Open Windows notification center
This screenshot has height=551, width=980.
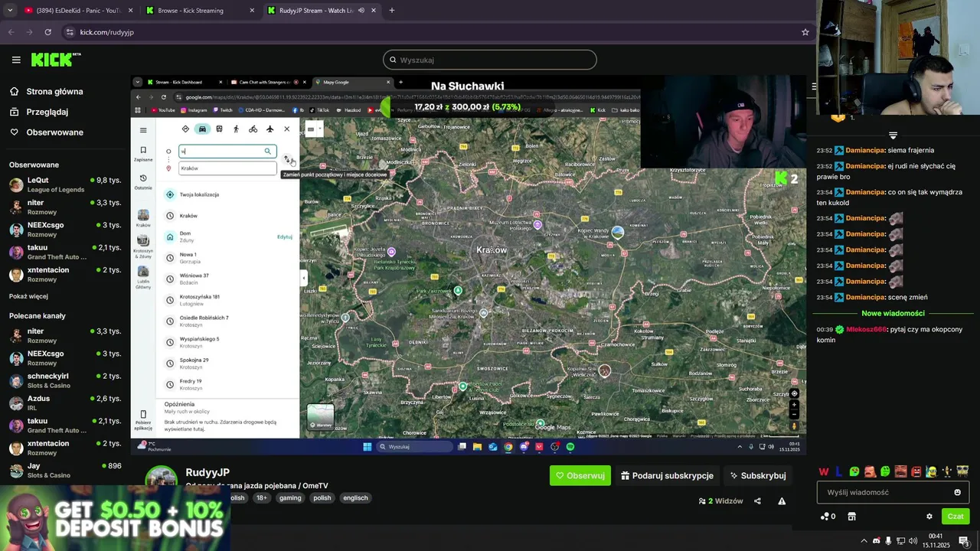click(x=964, y=541)
